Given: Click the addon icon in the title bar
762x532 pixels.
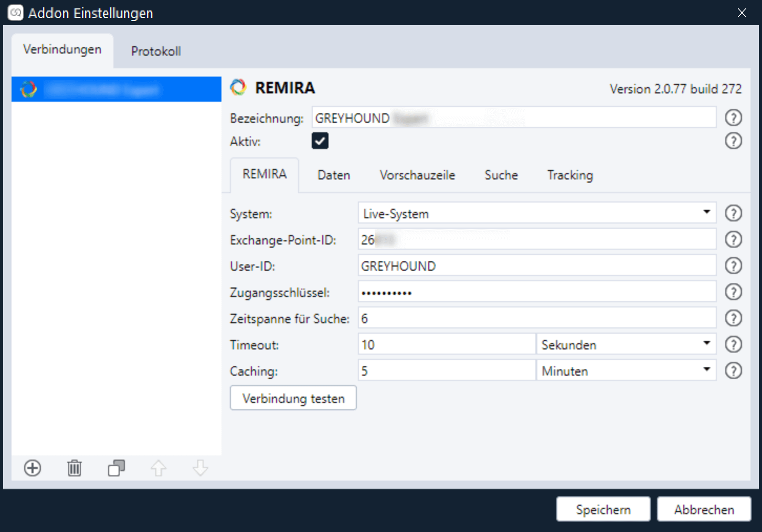Looking at the screenshot, I should tap(16, 13).
